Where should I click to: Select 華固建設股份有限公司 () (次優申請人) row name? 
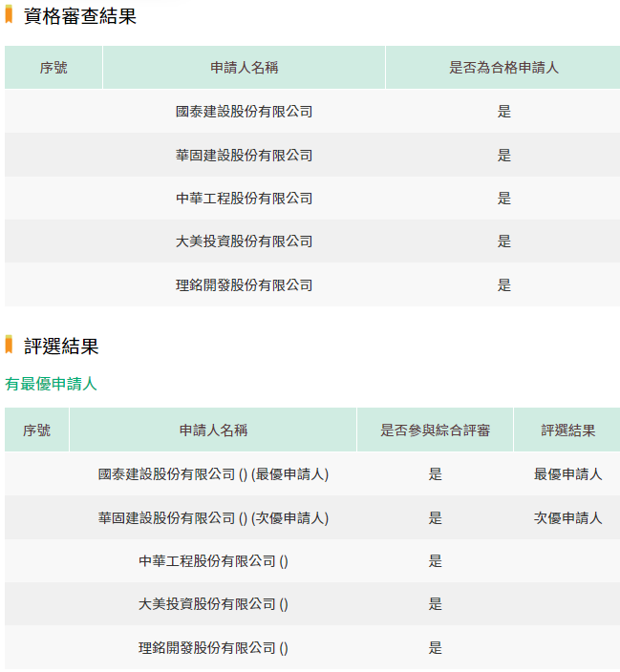(x=213, y=518)
